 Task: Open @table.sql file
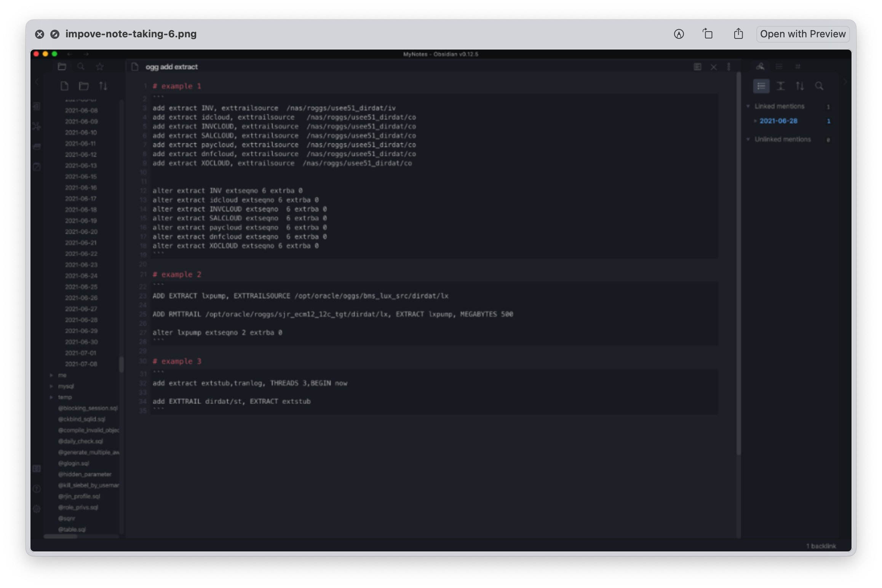72,530
